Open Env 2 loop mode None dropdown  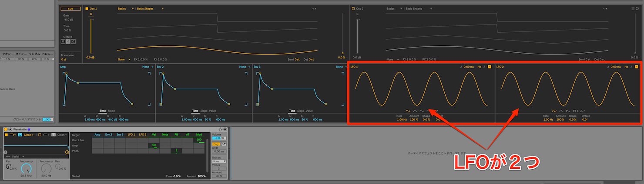point(244,67)
